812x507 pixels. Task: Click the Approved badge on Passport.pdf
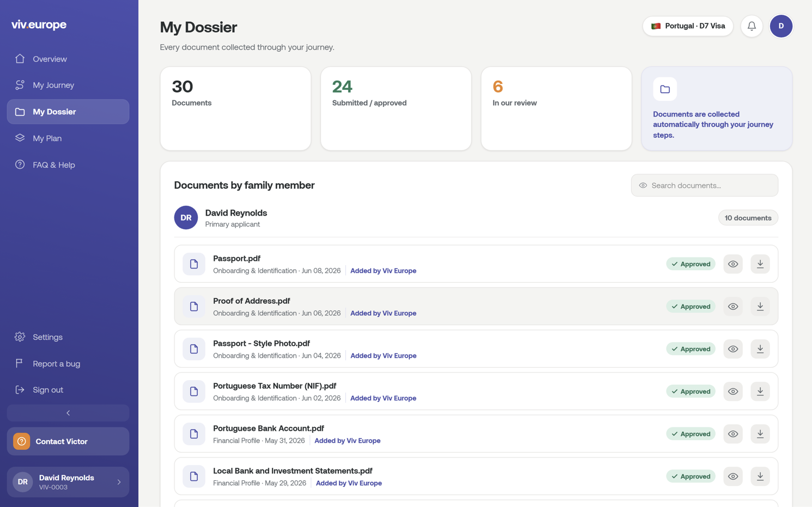tap(690, 264)
